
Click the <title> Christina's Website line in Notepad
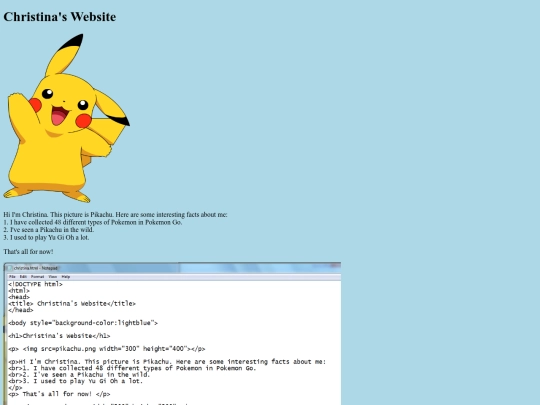click(x=72, y=303)
